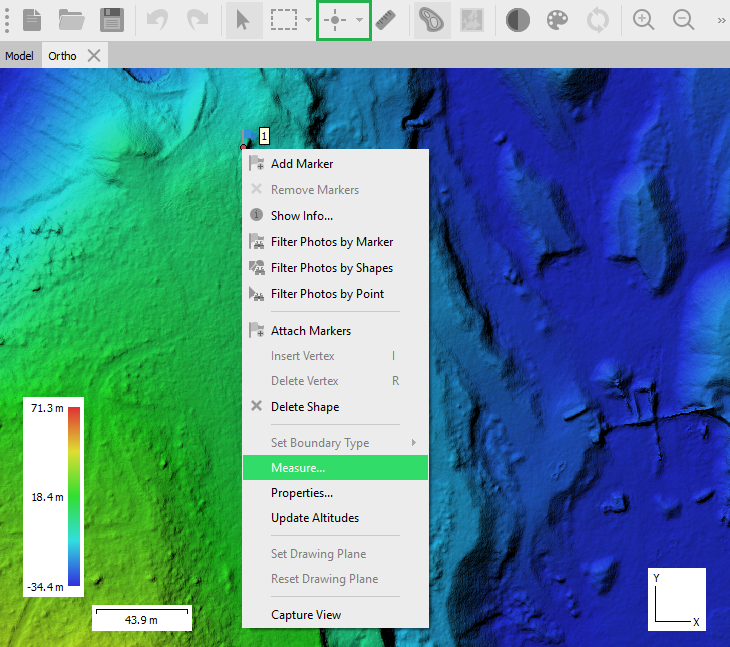Toggle hillshading with the half-circle icon
730x647 pixels.
pos(517,20)
